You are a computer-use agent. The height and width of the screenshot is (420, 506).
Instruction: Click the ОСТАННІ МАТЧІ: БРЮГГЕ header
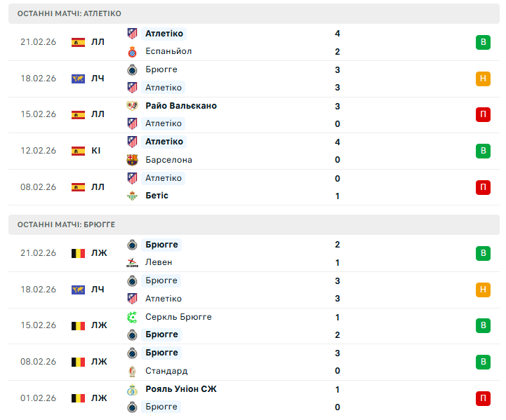coord(66,224)
